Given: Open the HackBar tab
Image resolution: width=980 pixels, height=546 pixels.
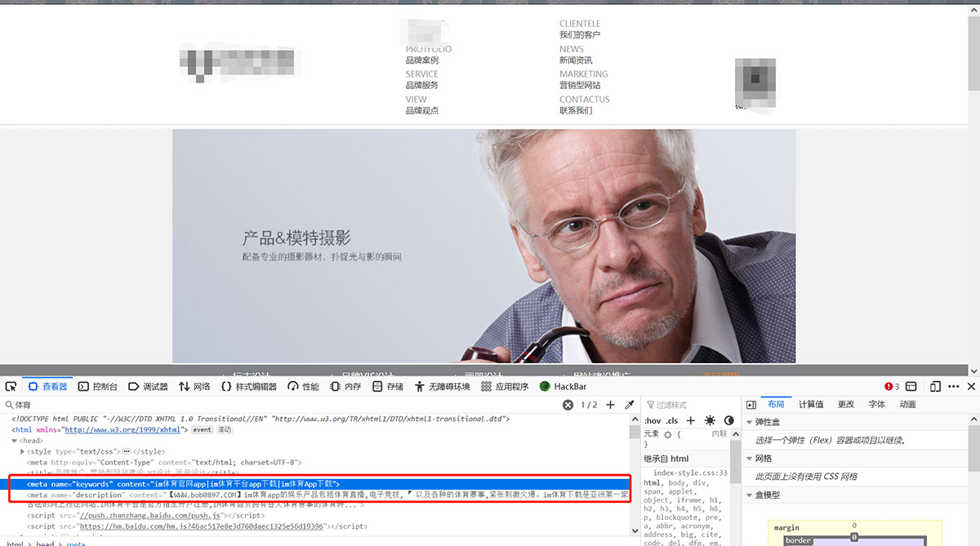Looking at the screenshot, I should (563, 386).
